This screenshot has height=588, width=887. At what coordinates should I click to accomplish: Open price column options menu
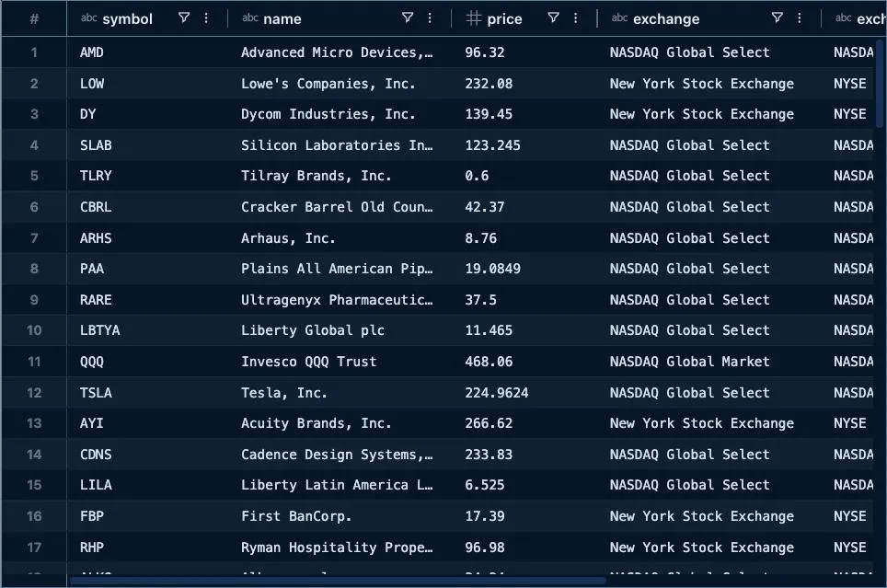point(575,18)
